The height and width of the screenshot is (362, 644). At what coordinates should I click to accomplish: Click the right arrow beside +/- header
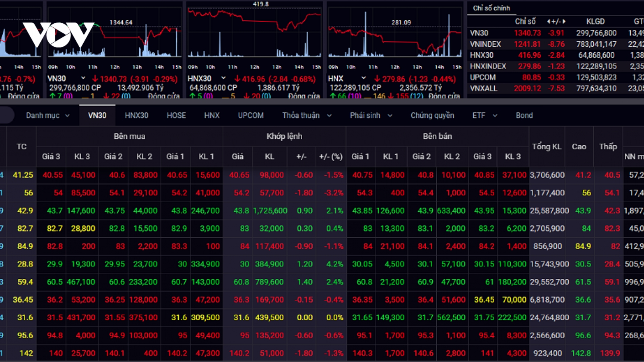tap(564, 21)
